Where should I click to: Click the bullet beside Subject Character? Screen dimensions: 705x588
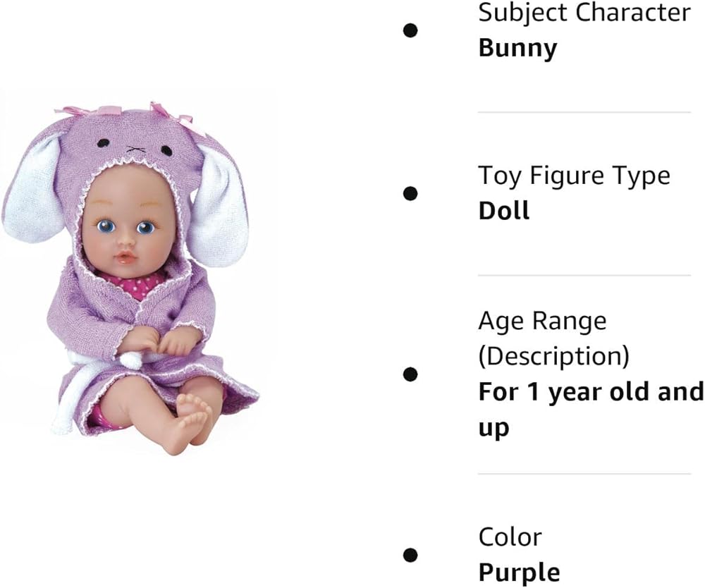[x=410, y=30]
